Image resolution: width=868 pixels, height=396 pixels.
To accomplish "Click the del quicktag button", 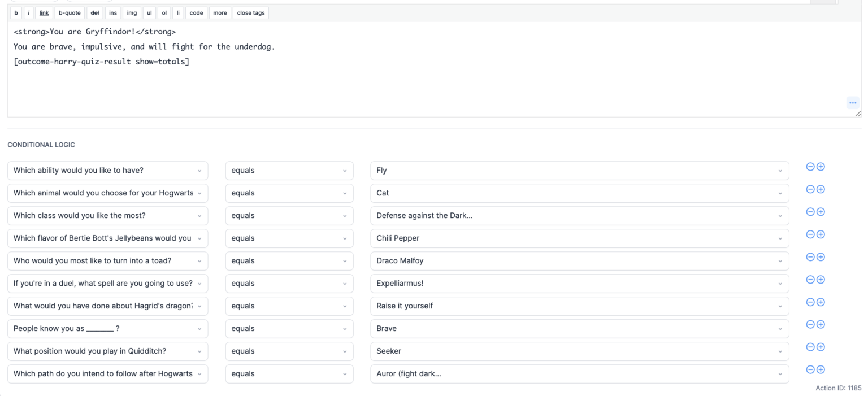I will pyautogui.click(x=95, y=13).
